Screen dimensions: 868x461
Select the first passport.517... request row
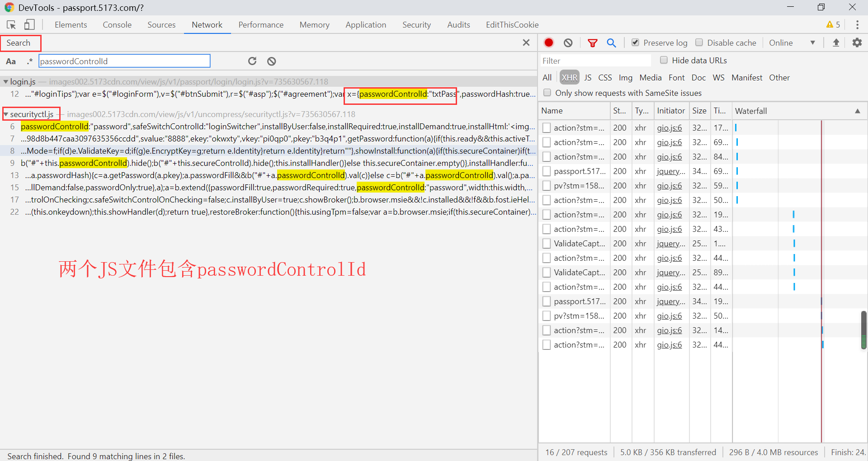pos(703,171)
